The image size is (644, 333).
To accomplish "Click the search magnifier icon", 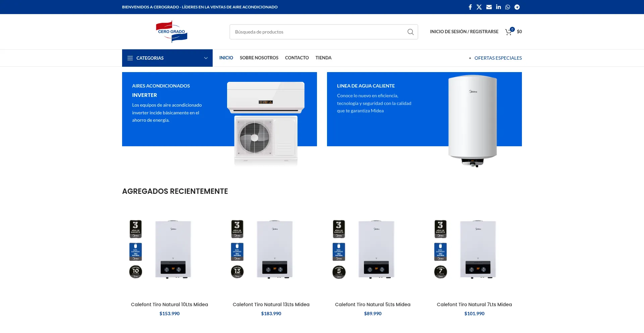I will 411,32.
